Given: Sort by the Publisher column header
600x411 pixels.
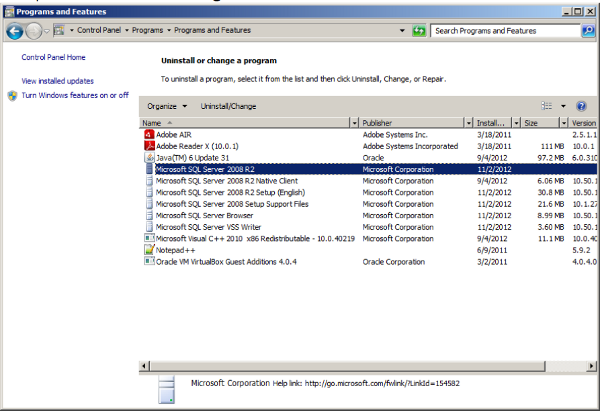Looking at the screenshot, I should [x=412, y=123].
